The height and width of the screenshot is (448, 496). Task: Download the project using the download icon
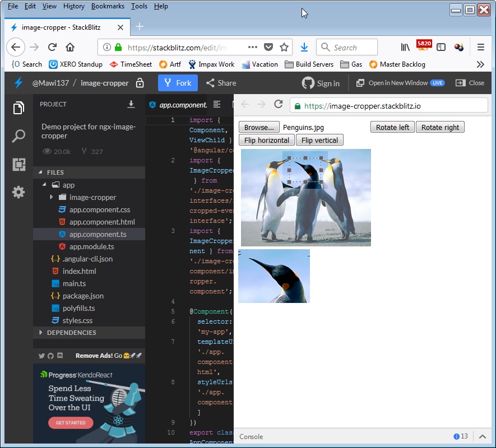[131, 103]
